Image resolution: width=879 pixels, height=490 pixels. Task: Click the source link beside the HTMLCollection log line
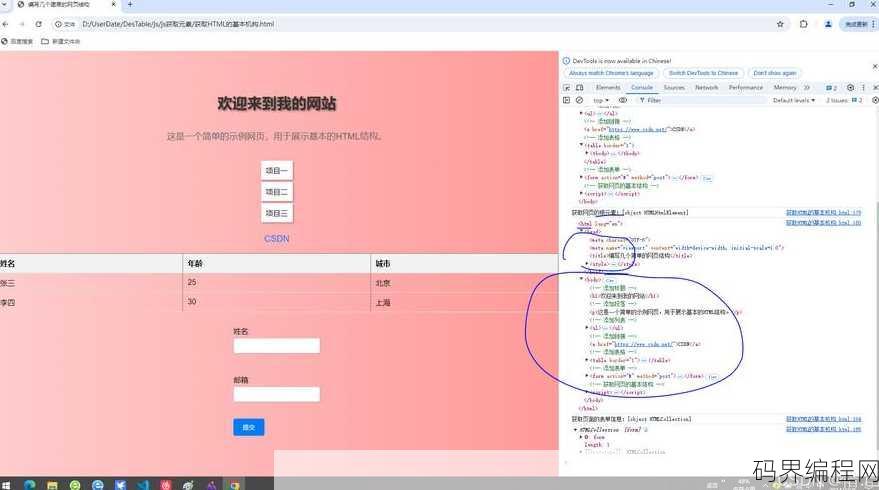tap(823, 419)
